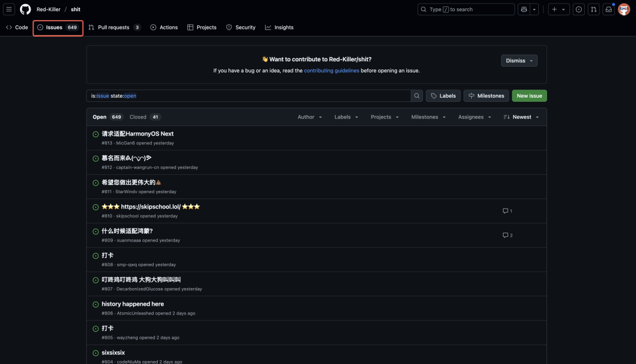Screen dimensions: 636x364
Task: Open your pull requests icon in header
Action: coord(594,9)
